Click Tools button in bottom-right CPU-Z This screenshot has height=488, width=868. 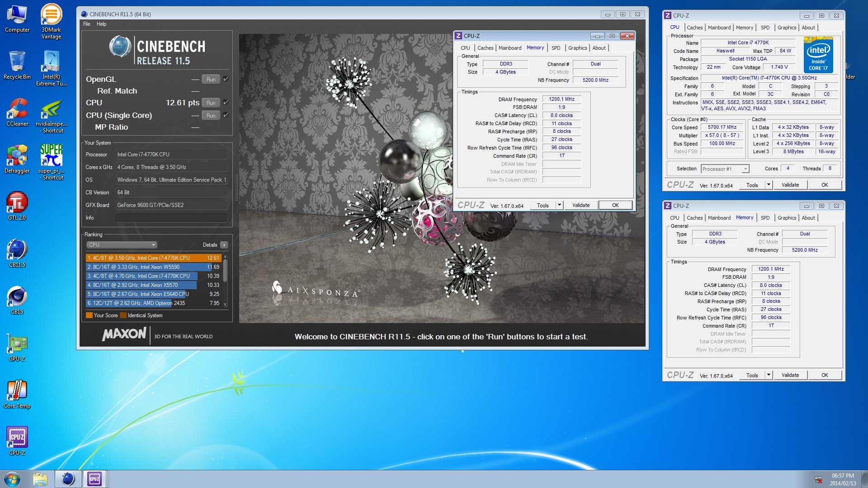click(752, 375)
